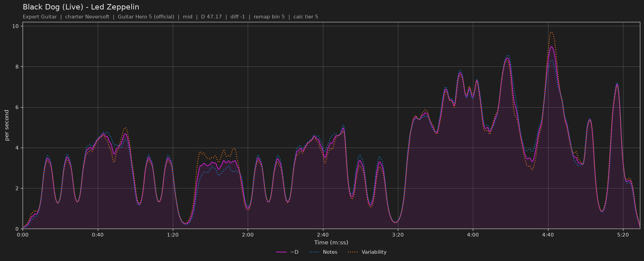Click the "per second" y-axis label
Viewport: 644px width, 261px height.
click(7, 125)
